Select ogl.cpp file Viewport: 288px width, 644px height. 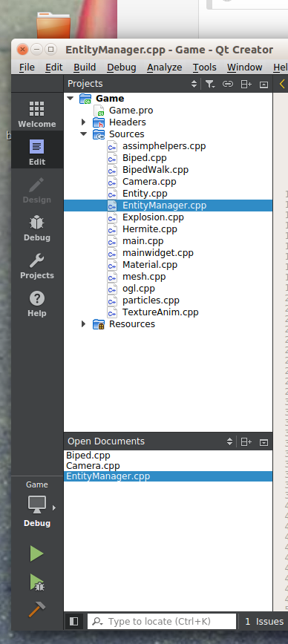[139, 289]
